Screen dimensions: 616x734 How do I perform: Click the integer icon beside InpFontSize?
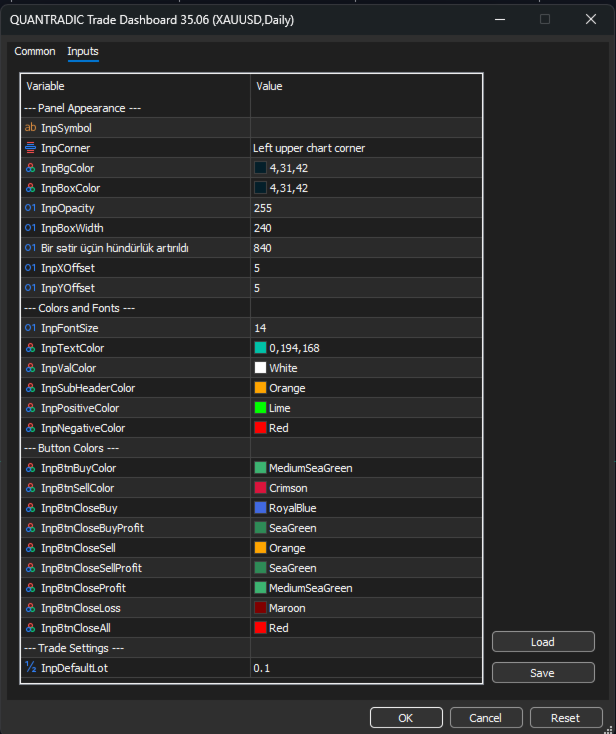(30, 328)
